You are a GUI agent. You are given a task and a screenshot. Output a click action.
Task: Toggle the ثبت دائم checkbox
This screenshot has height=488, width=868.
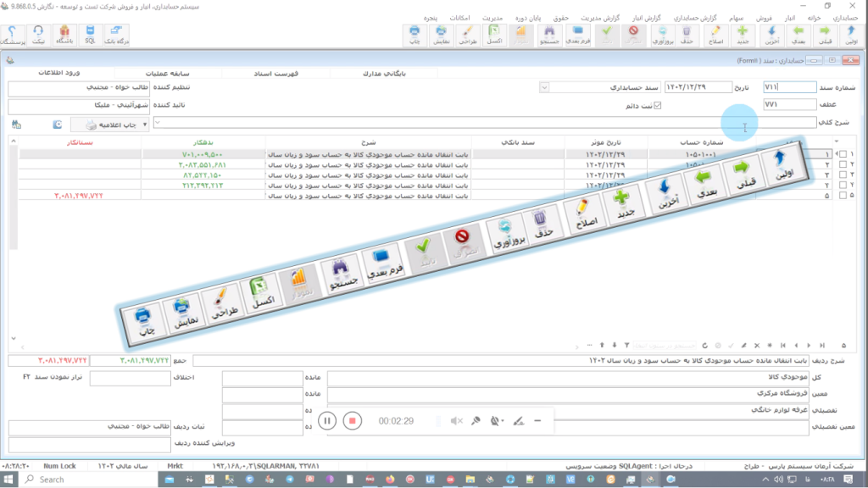[x=658, y=106]
